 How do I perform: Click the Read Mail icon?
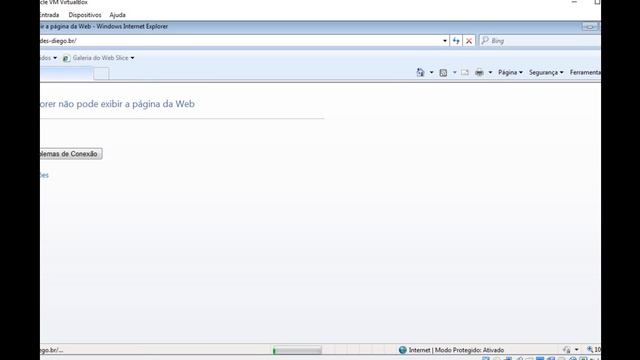pos(465,72)
